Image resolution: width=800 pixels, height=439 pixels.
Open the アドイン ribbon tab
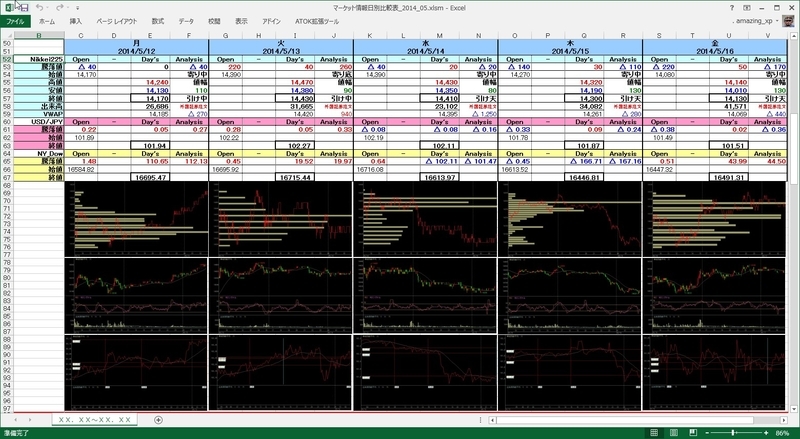[x=271, y=21]
